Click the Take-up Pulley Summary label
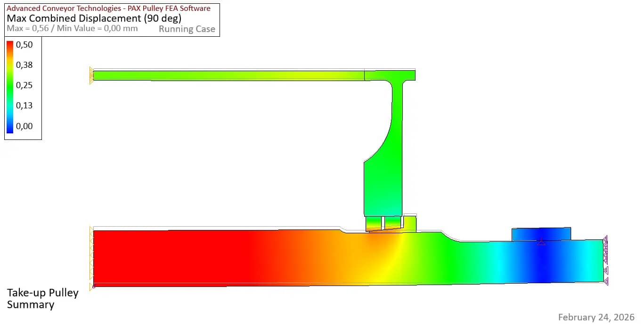 42,299
